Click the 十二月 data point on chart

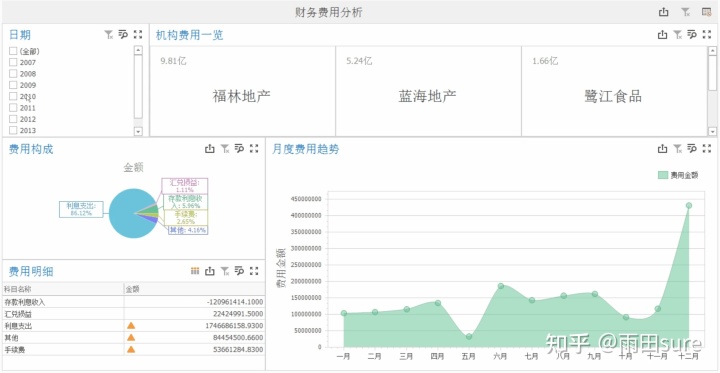click(689, 205)
